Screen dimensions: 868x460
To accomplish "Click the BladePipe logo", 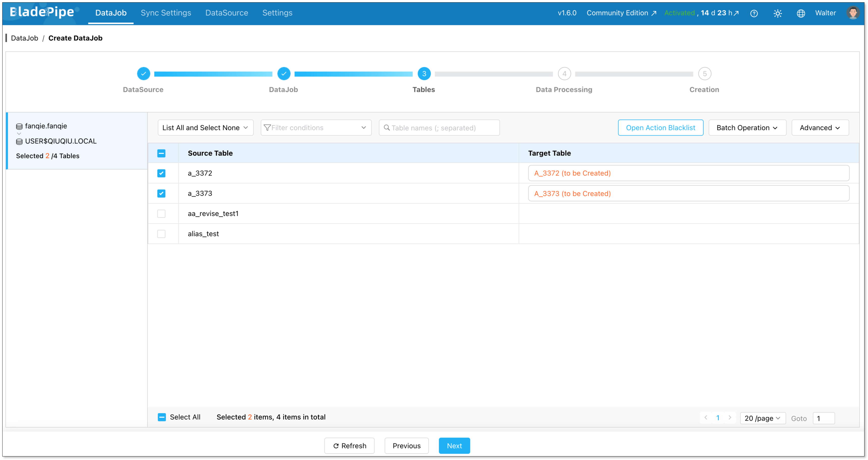I will click(42, 12).
